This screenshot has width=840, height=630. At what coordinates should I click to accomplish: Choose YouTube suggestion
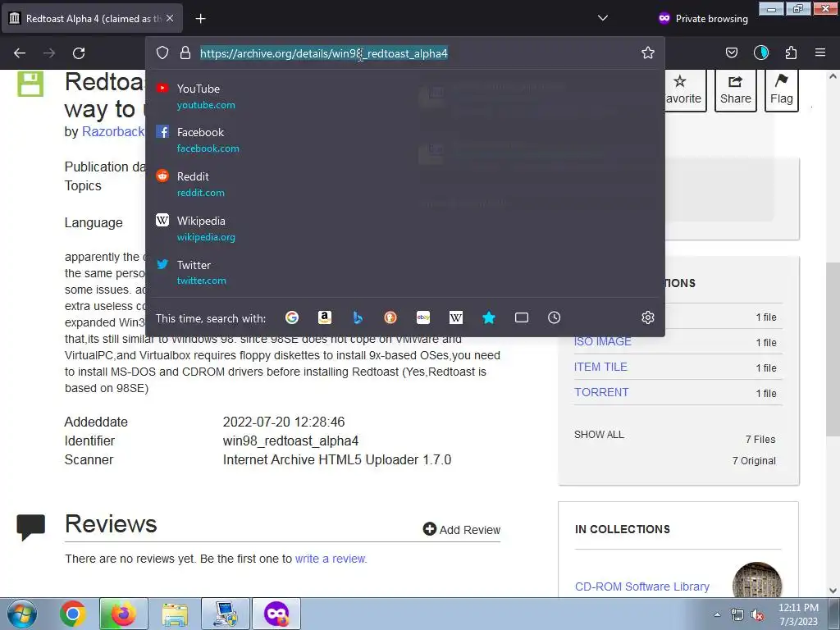[x=404, y=97]
